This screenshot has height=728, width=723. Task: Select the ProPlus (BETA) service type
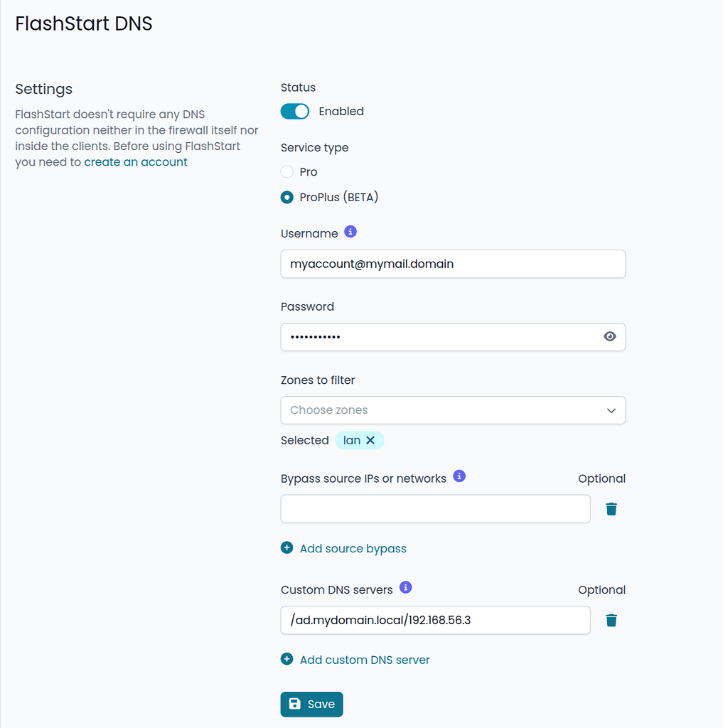pyautogui.click(x=286, y=197)
